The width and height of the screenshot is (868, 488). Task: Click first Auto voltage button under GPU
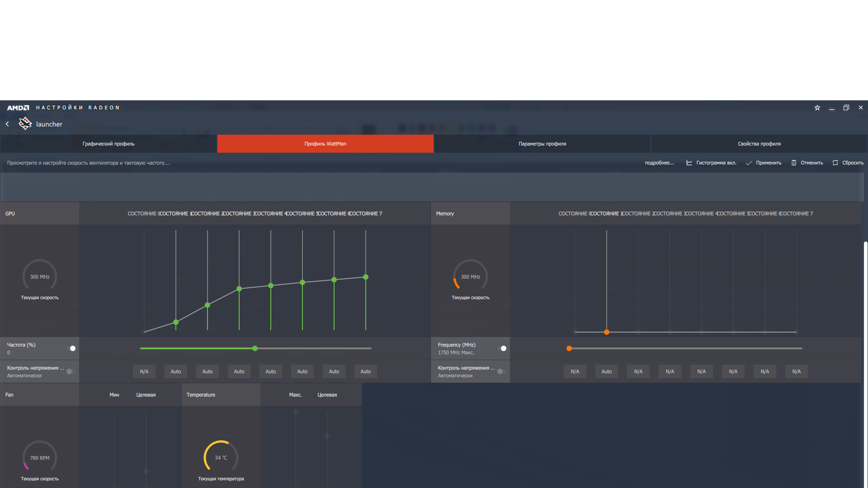pyautogui.click(x=176, y=371)
